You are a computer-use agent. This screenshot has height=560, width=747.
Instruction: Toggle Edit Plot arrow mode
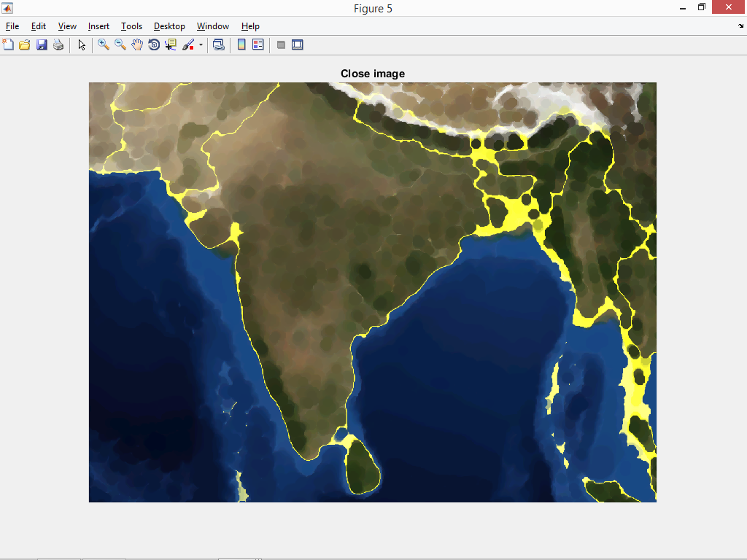(x=82, y=44)
